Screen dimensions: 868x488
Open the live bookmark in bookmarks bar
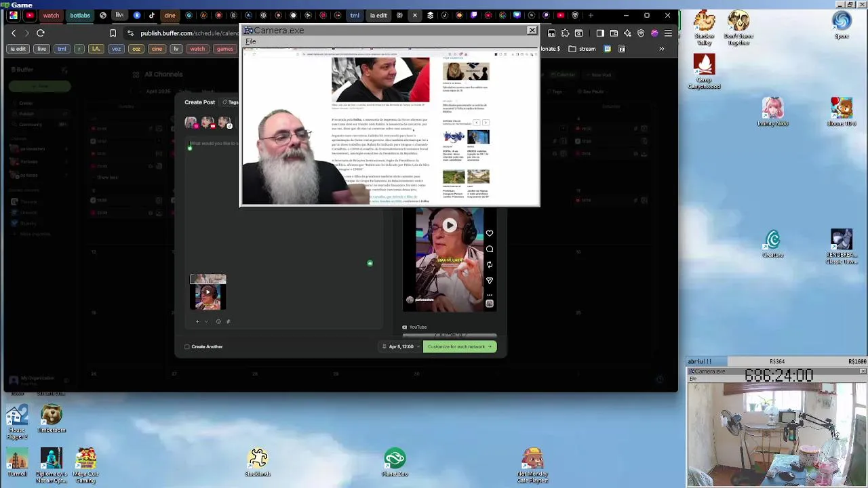pos(42,49)
